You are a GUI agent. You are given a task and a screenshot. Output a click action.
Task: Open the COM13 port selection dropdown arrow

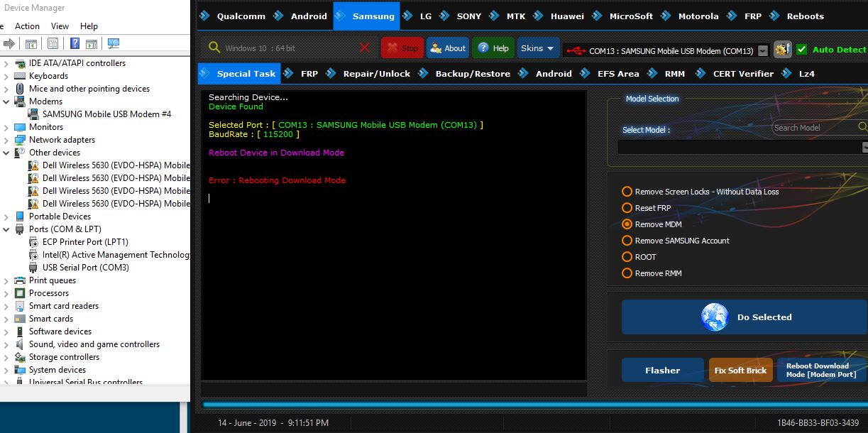pos(763,50)
